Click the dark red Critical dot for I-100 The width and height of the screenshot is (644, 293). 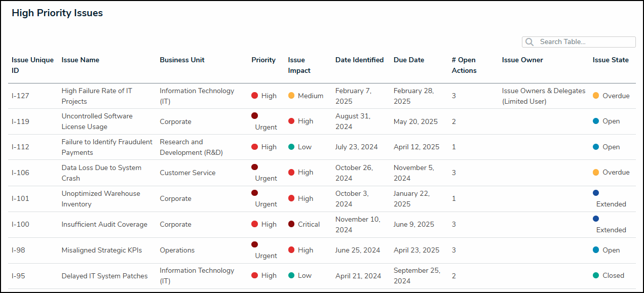291,224
